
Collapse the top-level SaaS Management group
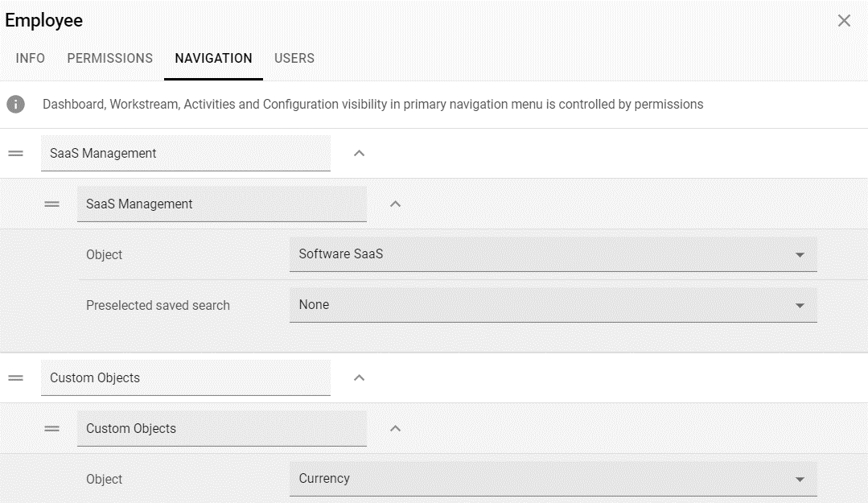pos(360,154)
